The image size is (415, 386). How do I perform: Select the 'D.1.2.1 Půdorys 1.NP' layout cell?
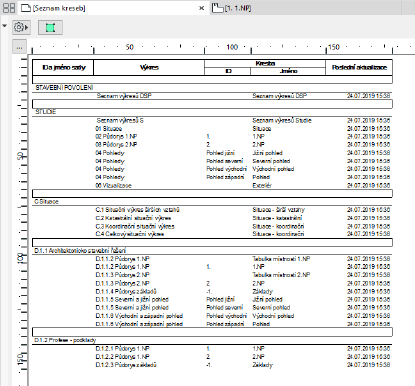[122, 349]
